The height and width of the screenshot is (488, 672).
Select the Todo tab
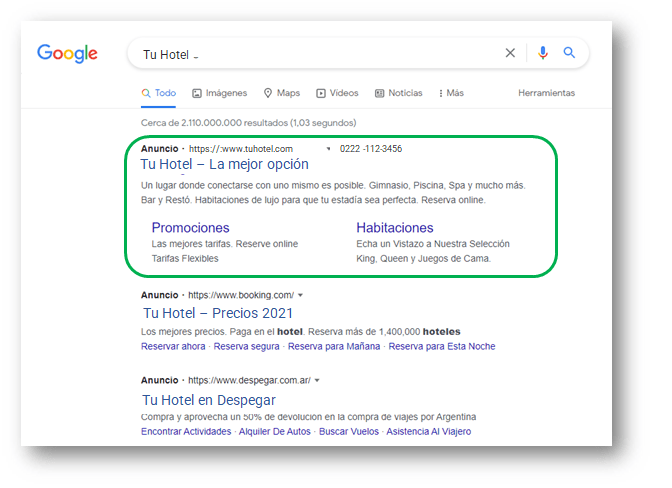tap(159, 93)
